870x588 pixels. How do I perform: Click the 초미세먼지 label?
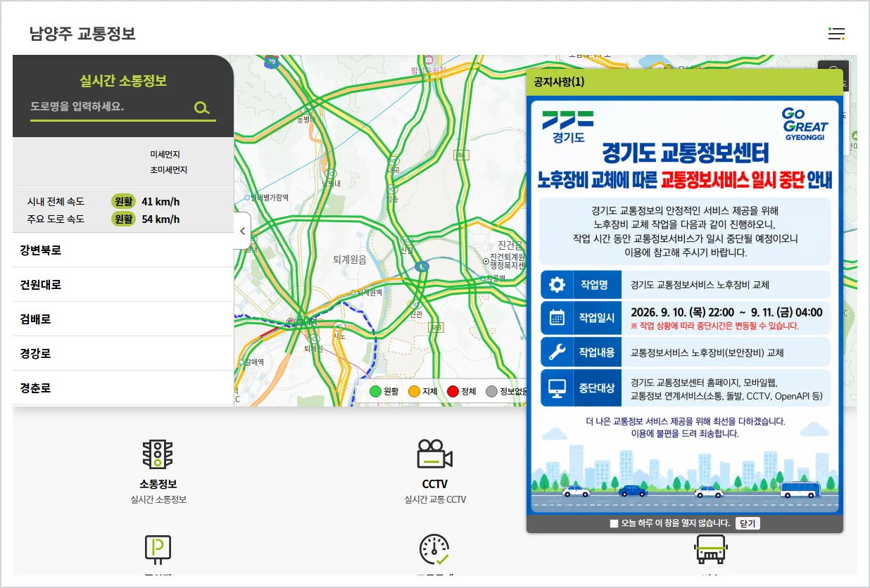point(168,170)
